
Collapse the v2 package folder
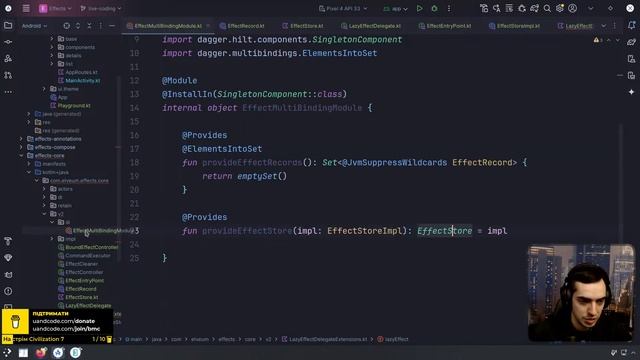coord(44,214)
